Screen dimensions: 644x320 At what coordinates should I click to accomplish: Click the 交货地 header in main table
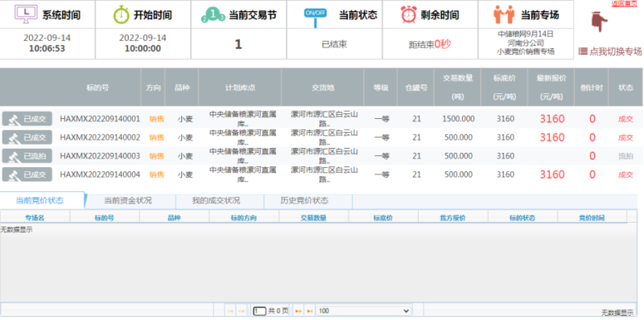pyautogui.click(x=323, y=88)
